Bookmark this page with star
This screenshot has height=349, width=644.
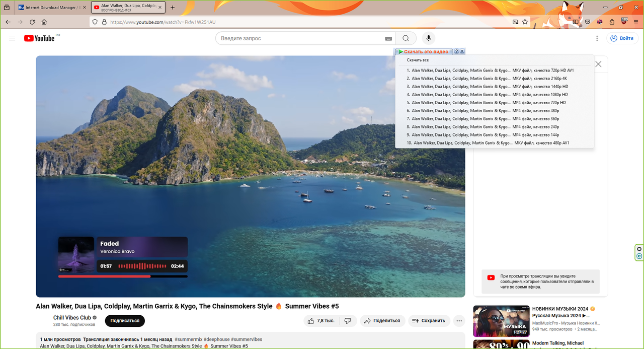click(525, 22)
